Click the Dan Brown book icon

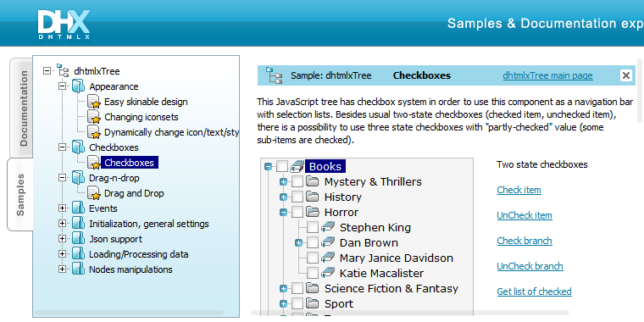click(328, 242)
